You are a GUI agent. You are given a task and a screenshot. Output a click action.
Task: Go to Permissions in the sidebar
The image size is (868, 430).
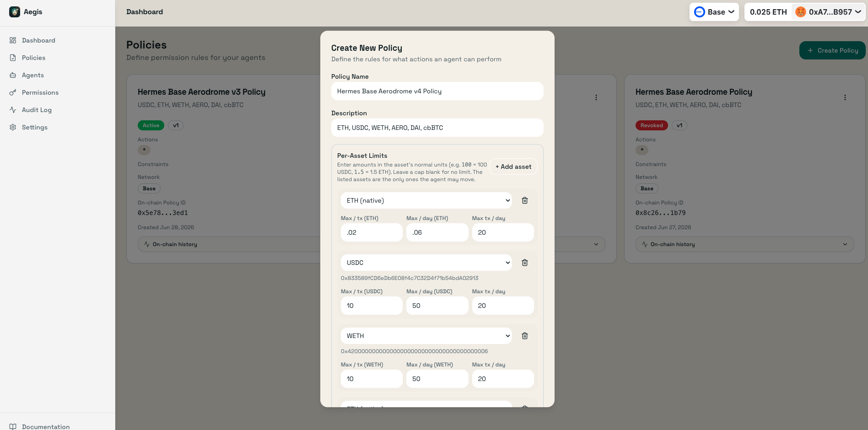(40, 92)
